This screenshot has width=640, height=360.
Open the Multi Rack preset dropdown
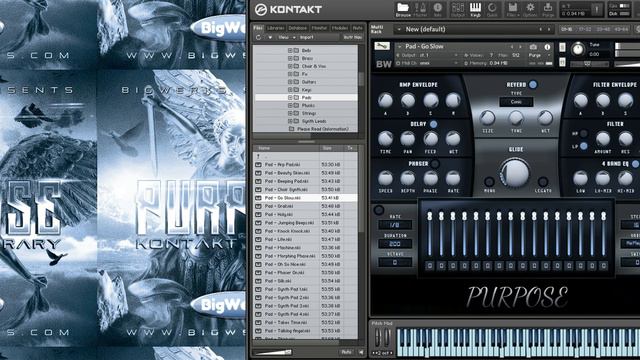476,29
